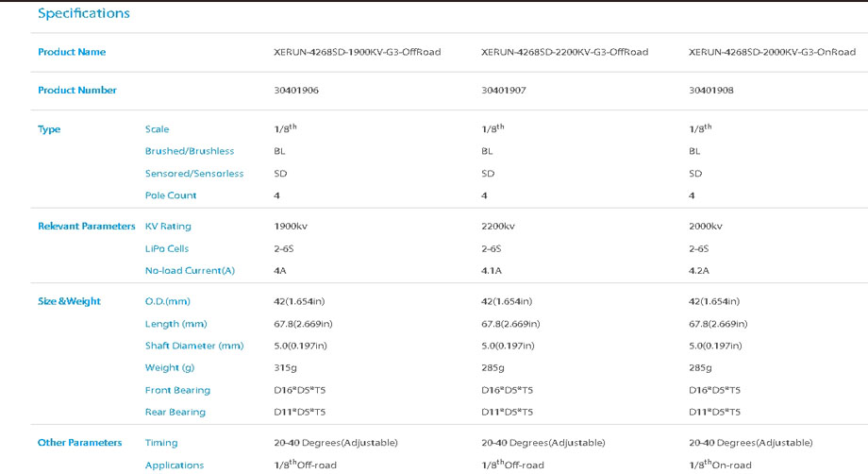Select the XERUN-4268SD-2200KV-G3-OffRoad product name
Viewport: 868px width, 474px height.
pos(564,52)
